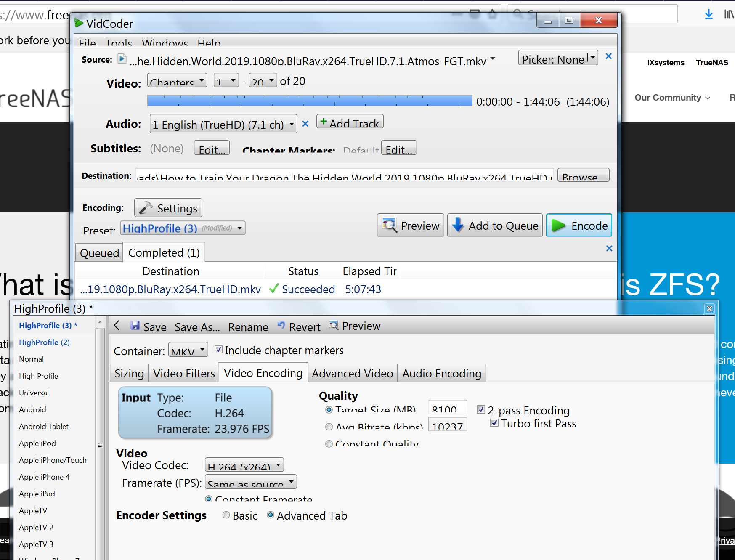Click the Avg Bitrate field 10237

pos(448,424)
